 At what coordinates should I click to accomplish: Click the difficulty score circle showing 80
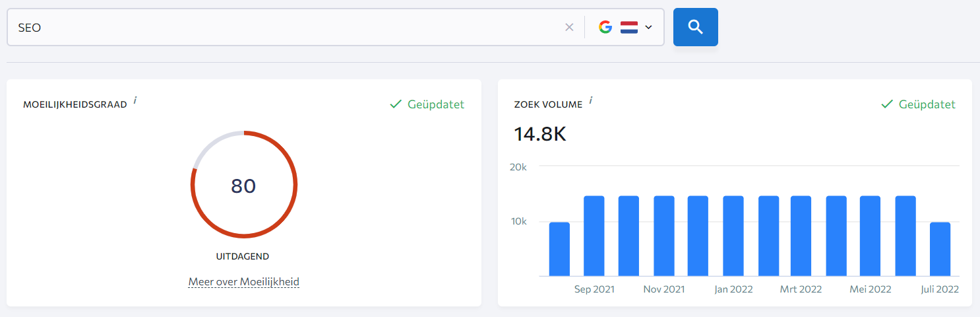click(244, 184)
